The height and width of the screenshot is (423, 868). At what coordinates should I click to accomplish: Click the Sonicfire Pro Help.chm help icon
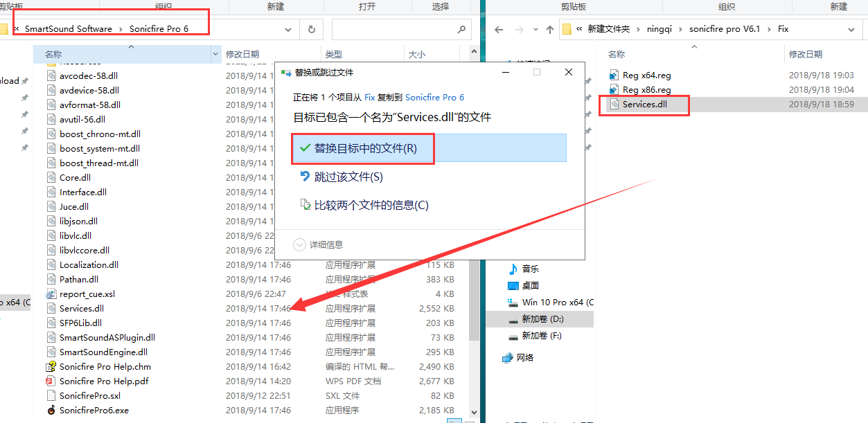point(51,366)
